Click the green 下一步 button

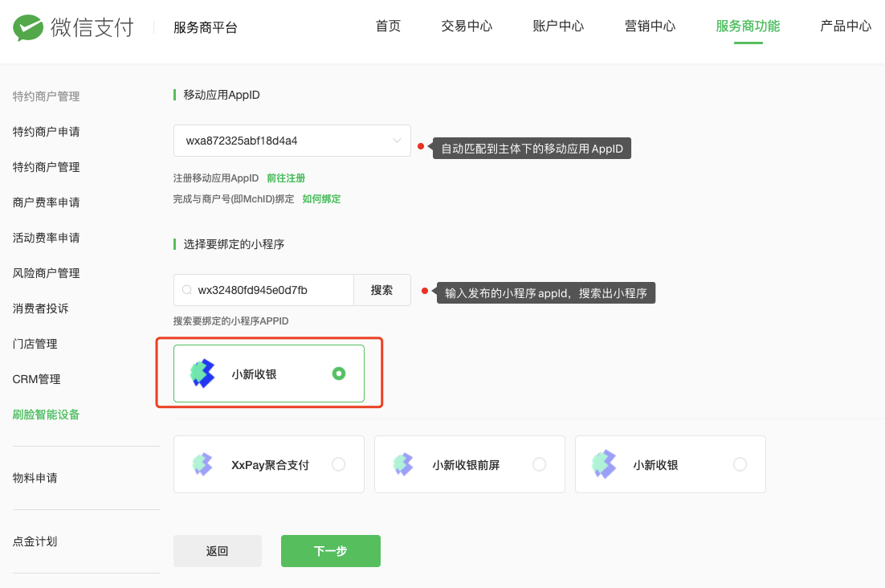[331, 551]
